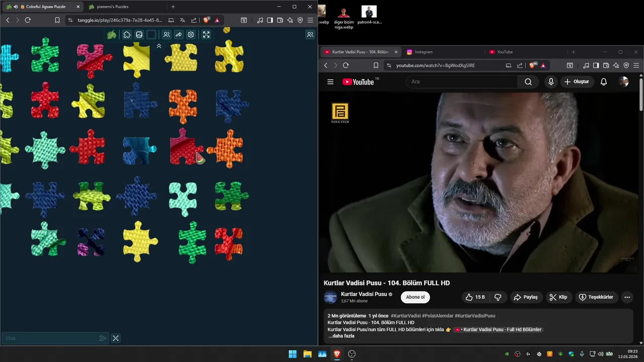Toggle puzzle fullscreen mode
This screenshot has width=644, height=362.
206,35
